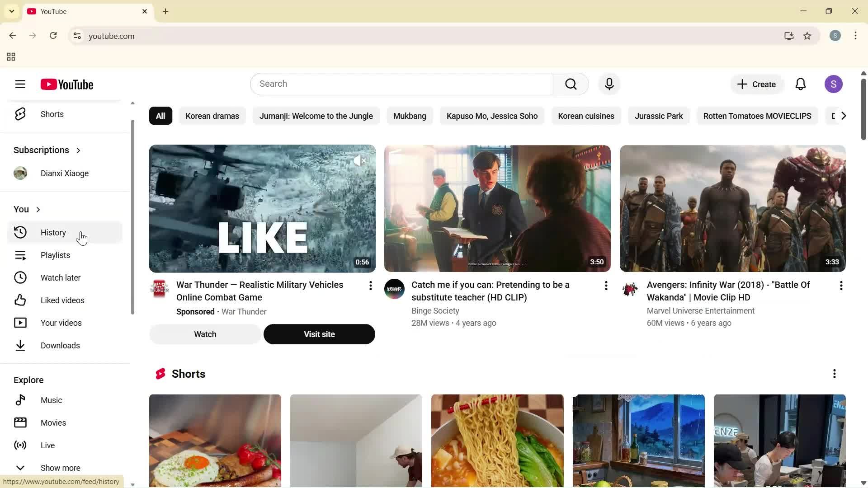Unmute the War Thunder ad video

tap(359, 161)
